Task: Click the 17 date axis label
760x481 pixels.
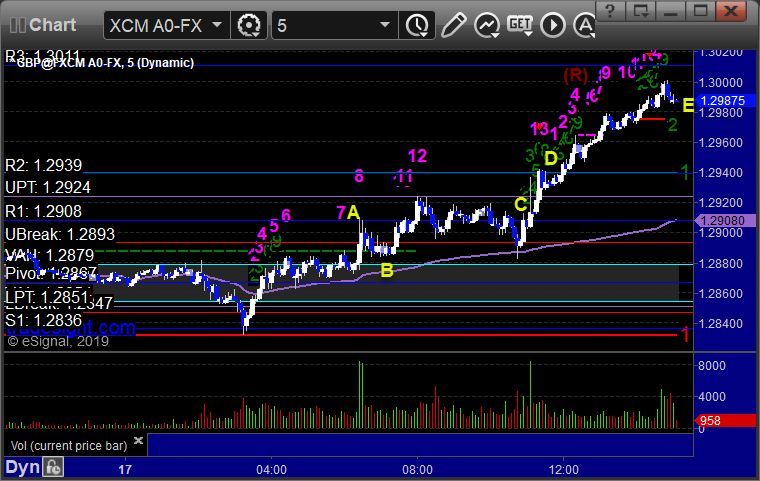Action: pyautogui.click(x=125, y=470)
